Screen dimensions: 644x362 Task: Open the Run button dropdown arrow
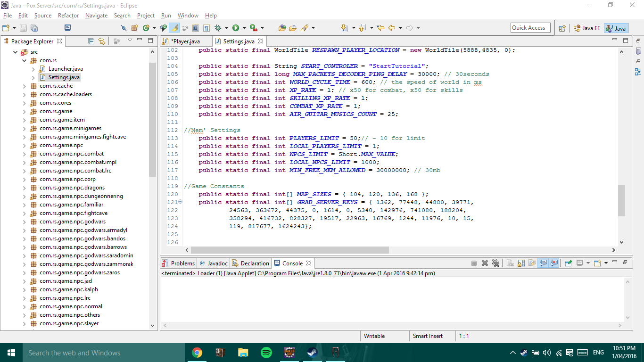point(244,28)
